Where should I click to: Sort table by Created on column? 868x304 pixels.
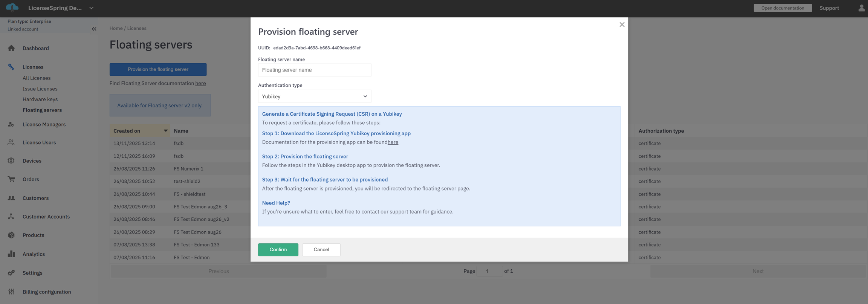coord(139,131)
